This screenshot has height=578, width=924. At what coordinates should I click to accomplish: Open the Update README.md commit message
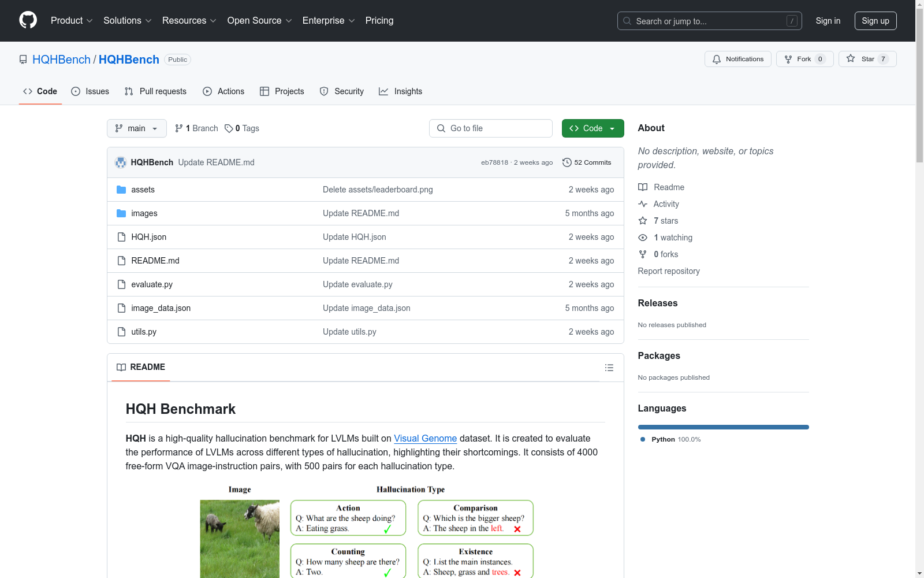coord(216,162)
